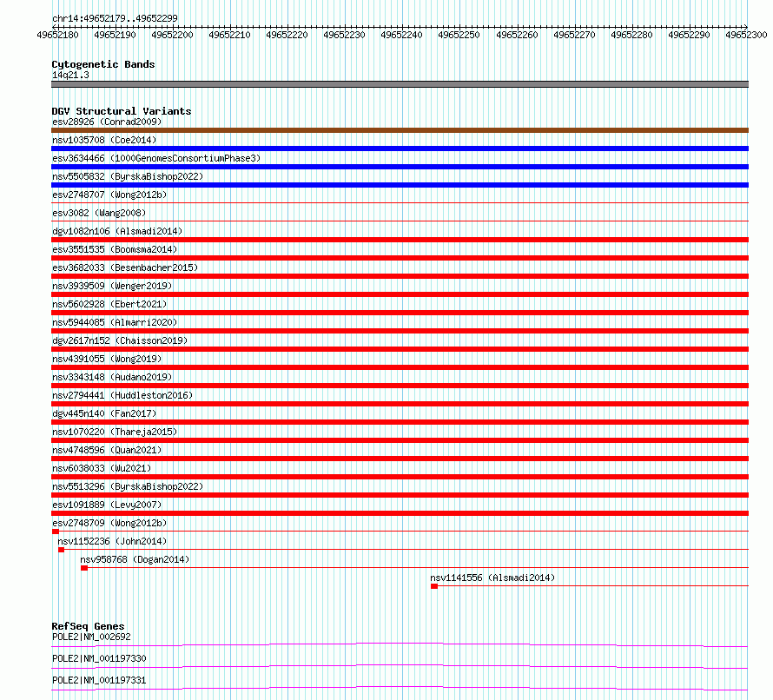Open dgv445n140 (Fan2017) variant

(104, 413)
